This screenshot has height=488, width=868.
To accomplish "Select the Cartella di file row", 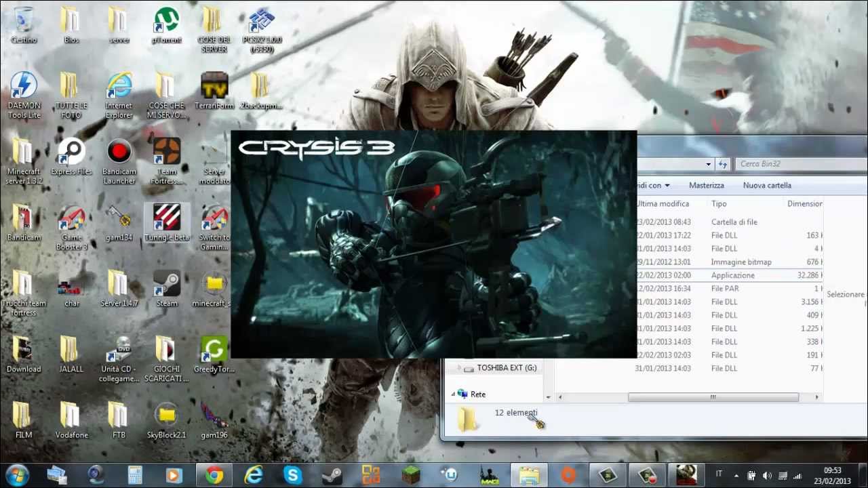I will coord(729,222).
